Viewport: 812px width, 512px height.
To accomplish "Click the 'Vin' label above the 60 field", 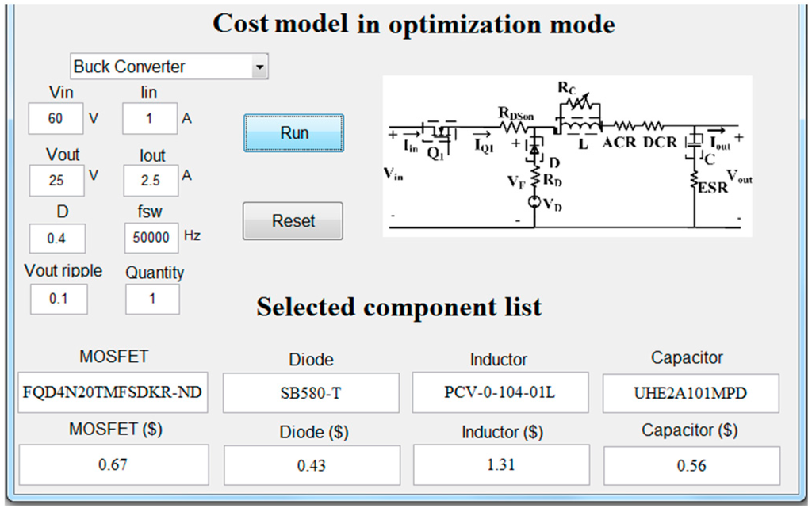I will tap(61, 93).
